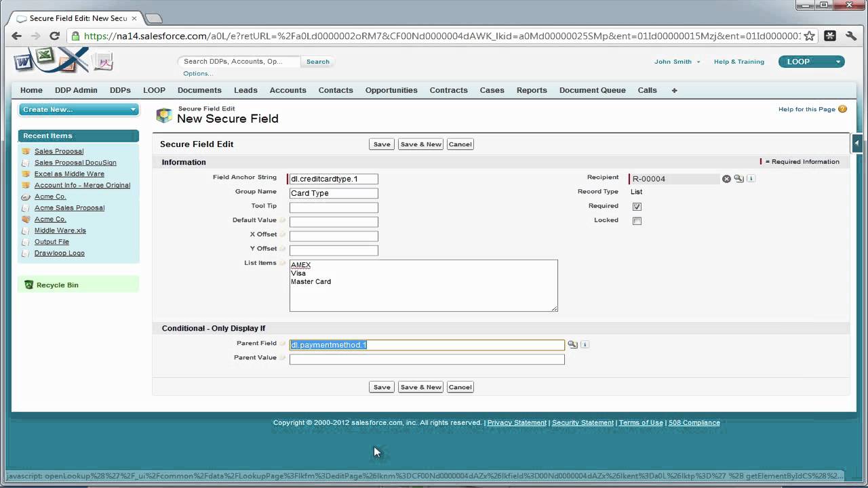Click the Recycle Bin icon
Viewport: 868px width, 488px height.
pos(28,285)
